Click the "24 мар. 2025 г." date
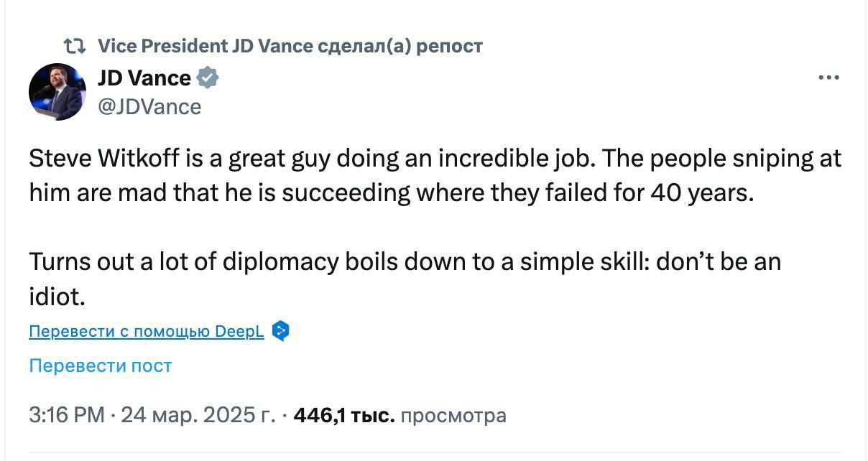The height and width of the screenshot is (461, 868). pos(198,415)
